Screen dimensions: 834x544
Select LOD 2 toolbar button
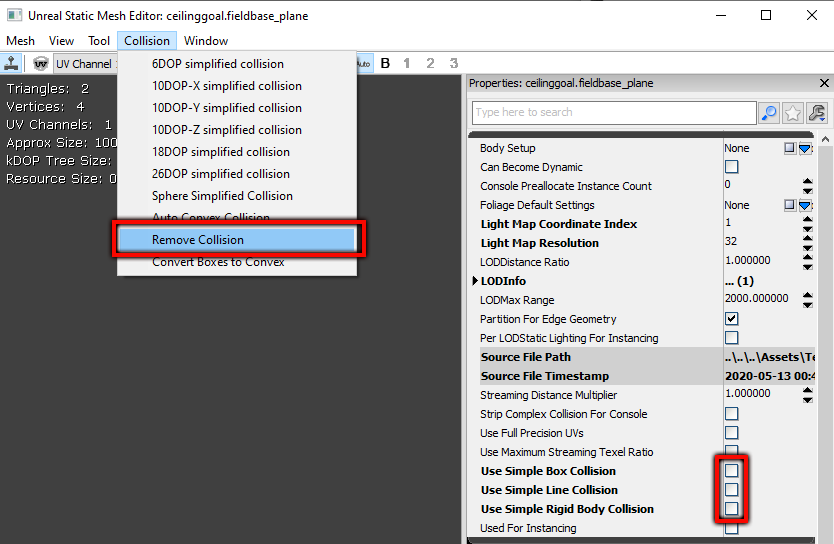[x=430, y=64]
